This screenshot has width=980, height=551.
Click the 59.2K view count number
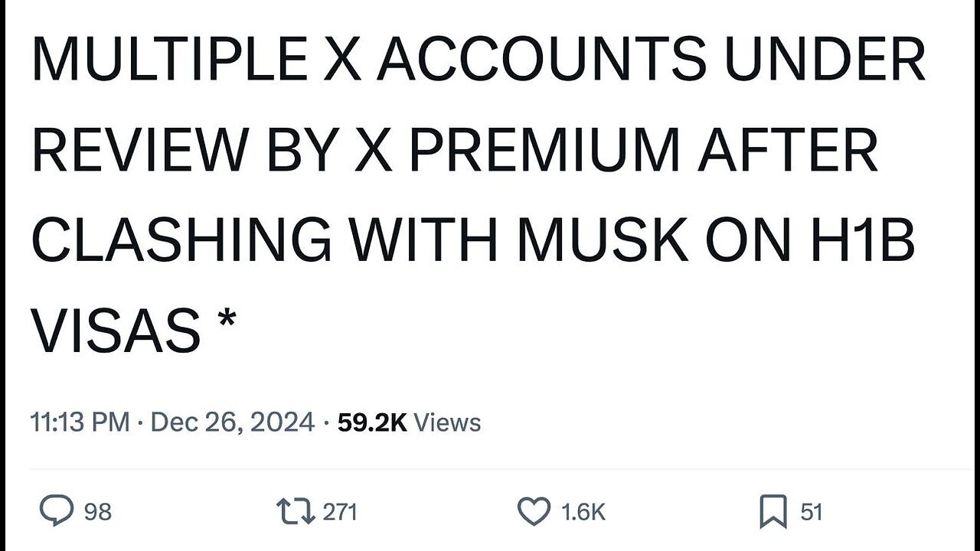click(x=372, y=422)
